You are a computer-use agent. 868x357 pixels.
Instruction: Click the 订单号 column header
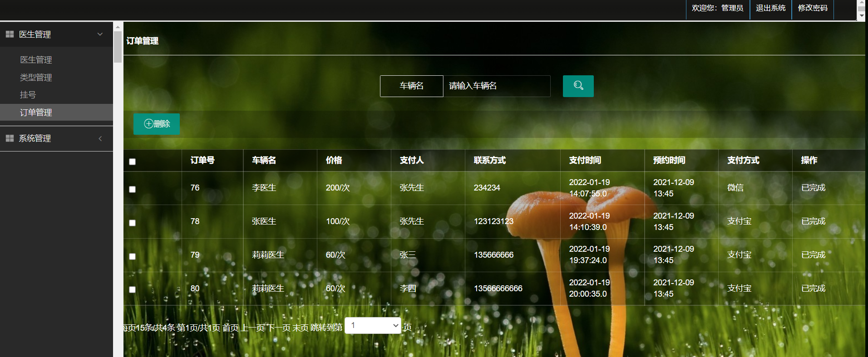click(x=202, y=160)
